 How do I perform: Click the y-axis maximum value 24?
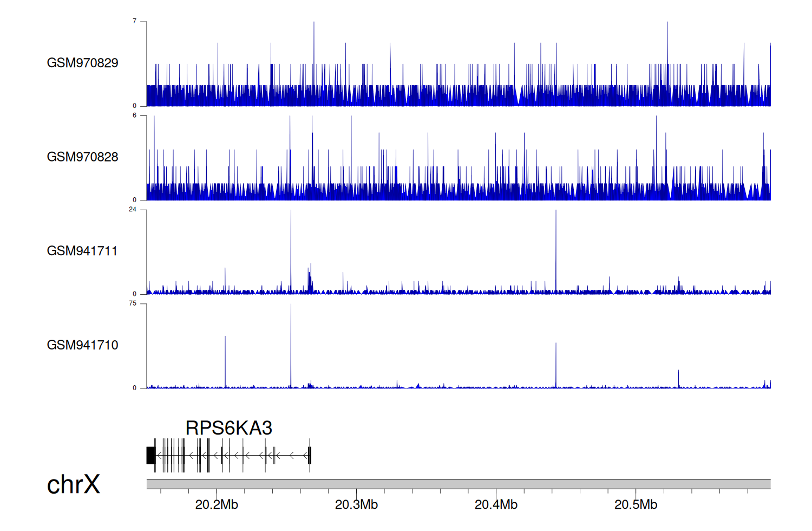[x=133, y=210]
